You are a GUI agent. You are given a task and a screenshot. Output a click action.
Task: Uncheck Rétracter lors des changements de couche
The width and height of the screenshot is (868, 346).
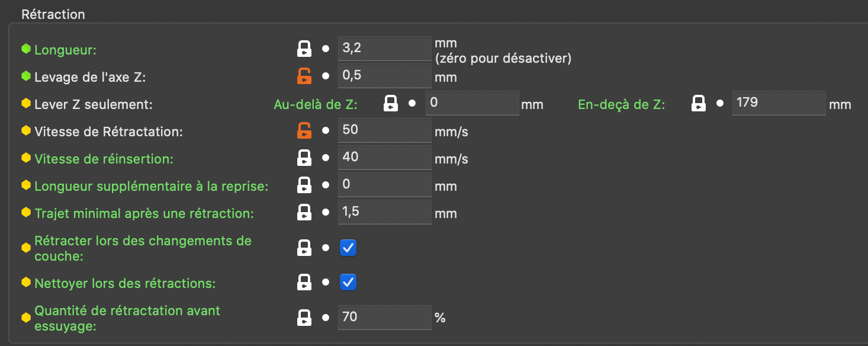click(348, 248)
